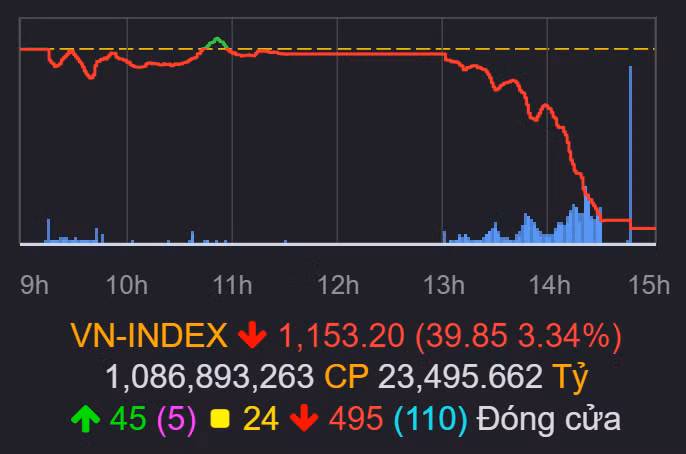
Task: Click the 11h time axis label
Action: (232, 285)
